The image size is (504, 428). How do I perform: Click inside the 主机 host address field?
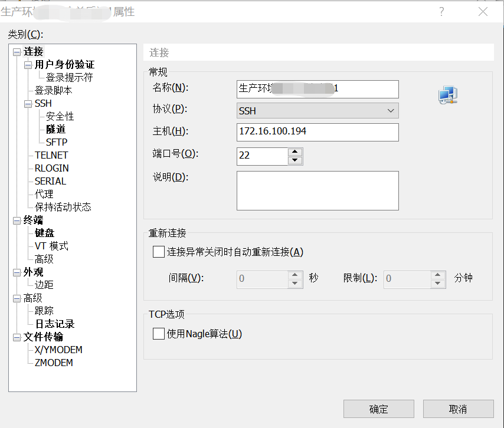tap(318, 132)
